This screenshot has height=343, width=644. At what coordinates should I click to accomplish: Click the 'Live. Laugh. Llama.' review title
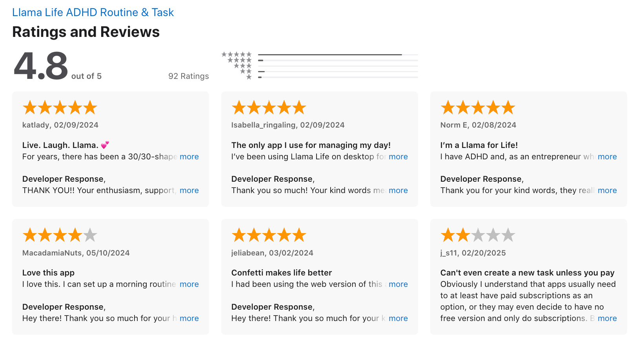(66, 145)
